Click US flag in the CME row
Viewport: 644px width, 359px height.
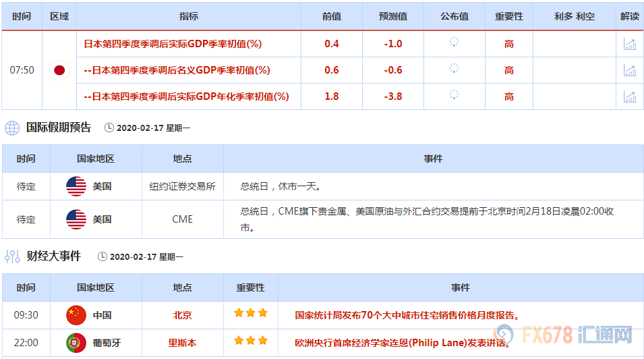(76, 219)
